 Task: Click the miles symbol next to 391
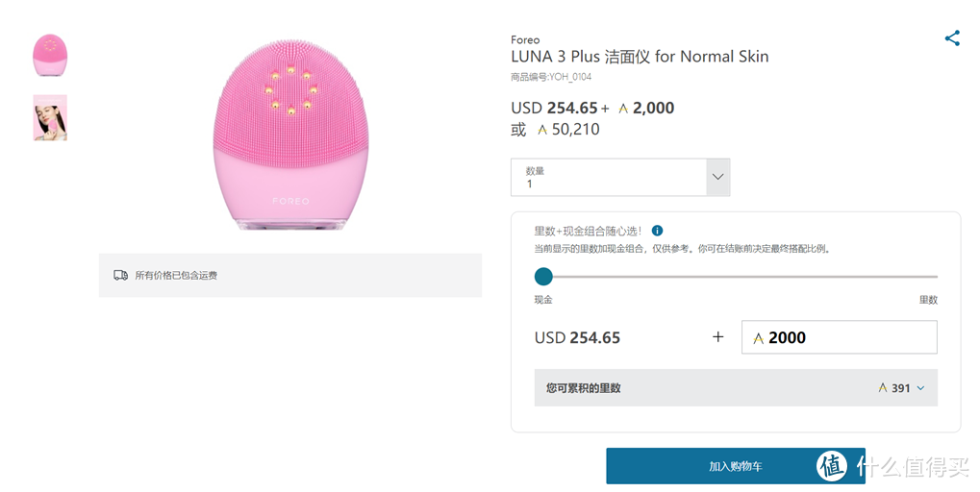click(x=883, y=388)
